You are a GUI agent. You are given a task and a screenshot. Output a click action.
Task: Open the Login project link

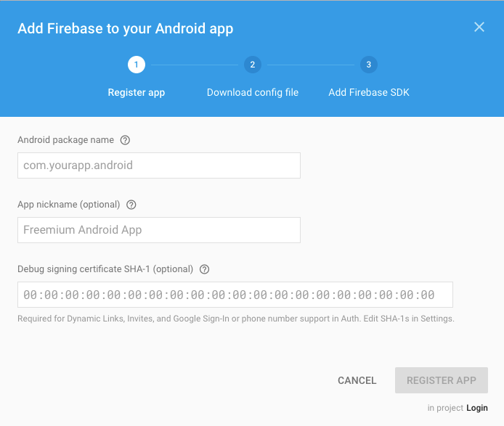pyautogui.click(x=477, y=408)
